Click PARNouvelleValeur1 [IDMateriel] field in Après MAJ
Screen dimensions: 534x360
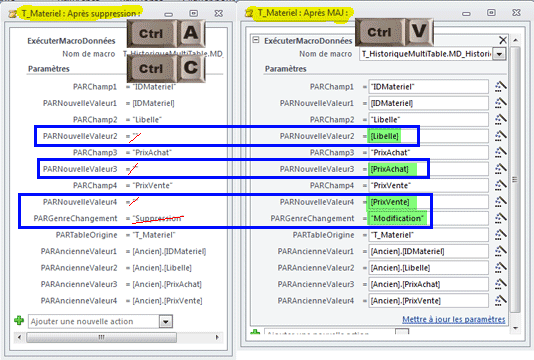(428, 103)
